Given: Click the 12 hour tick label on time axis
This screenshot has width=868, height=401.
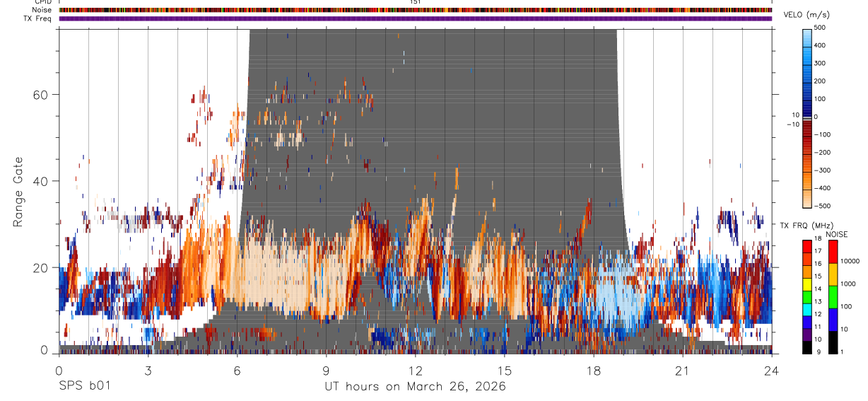Looking at the screenshot, I should 415,371.
